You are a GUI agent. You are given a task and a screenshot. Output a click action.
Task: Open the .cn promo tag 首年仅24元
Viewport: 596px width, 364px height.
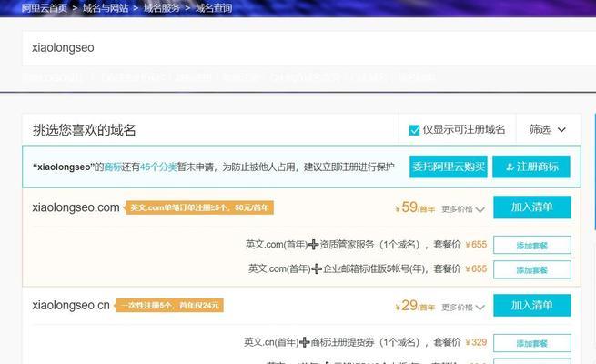169,306
